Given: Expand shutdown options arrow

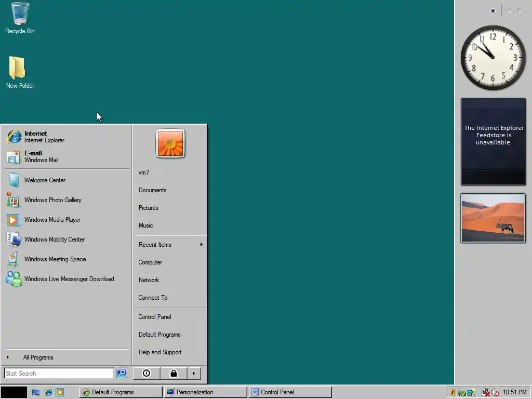Looking at the screenshot, I should point(194,373).
